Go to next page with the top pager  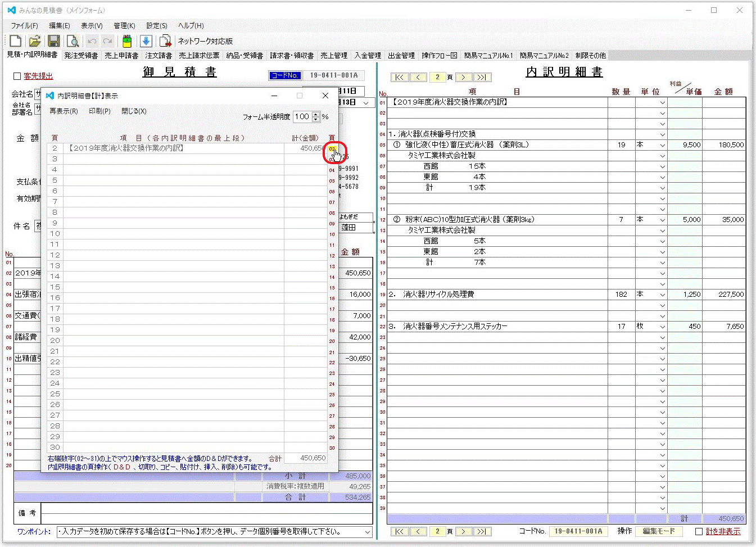click(x=463, y=77)
